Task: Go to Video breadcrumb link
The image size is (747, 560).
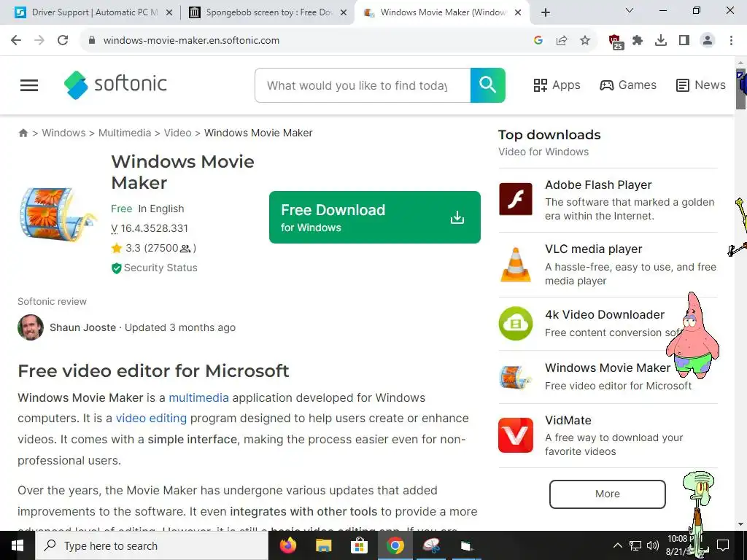Action: (178, 133)
